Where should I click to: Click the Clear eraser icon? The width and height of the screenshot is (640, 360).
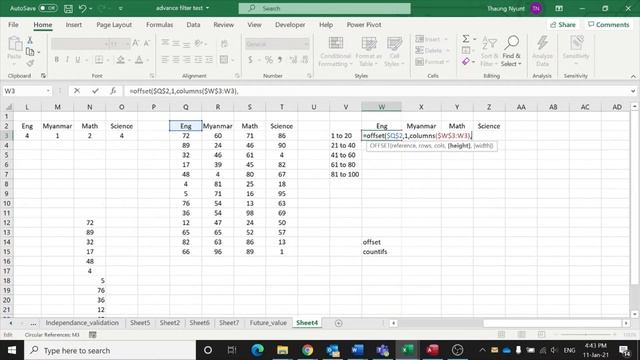(466, 62)
